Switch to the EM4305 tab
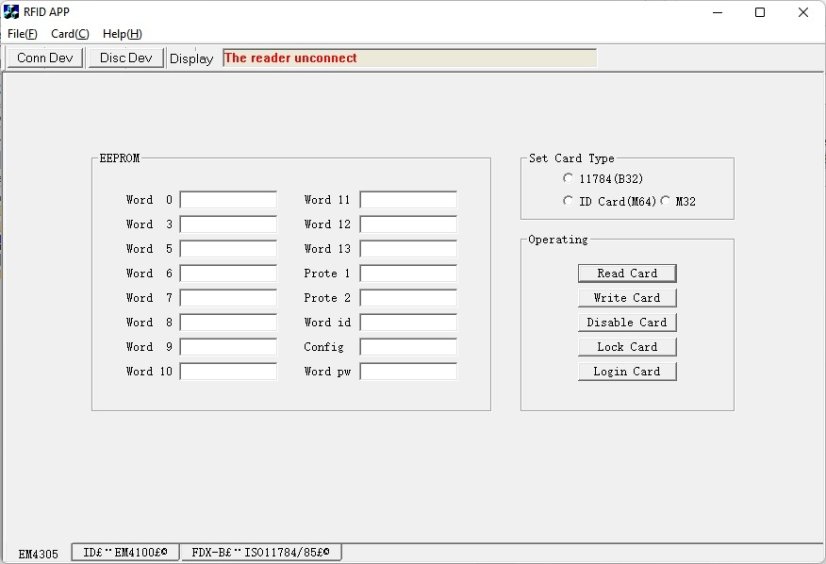Screen dimensions: 826x564 coord(38,554)
